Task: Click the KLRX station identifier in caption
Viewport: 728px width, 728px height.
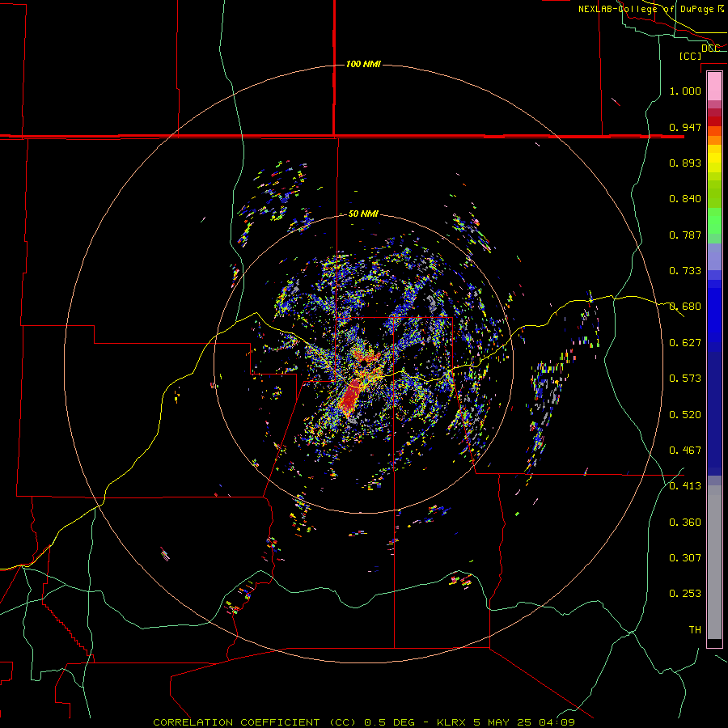Action: click(x=452, y=722)
